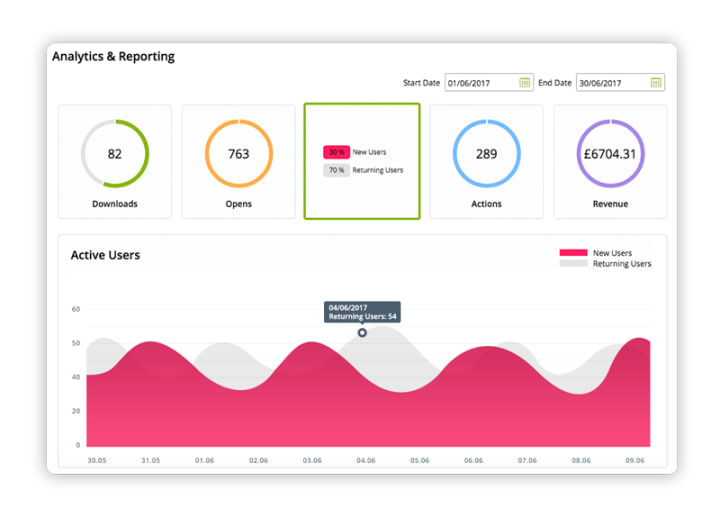The width and height of the screenshot is (720, 518).
Task: Click the Start Date field 01/06/2017
Action: [489, 83]
